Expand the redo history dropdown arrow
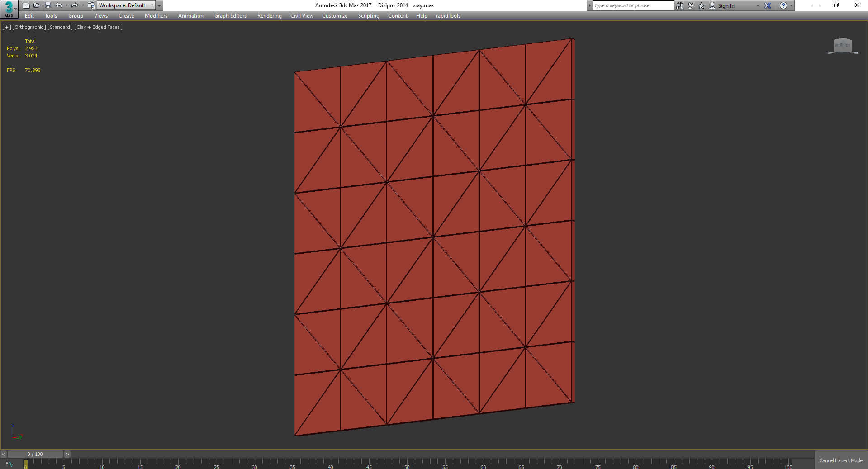Screen dimensions: 868x469 coord(83,5)
